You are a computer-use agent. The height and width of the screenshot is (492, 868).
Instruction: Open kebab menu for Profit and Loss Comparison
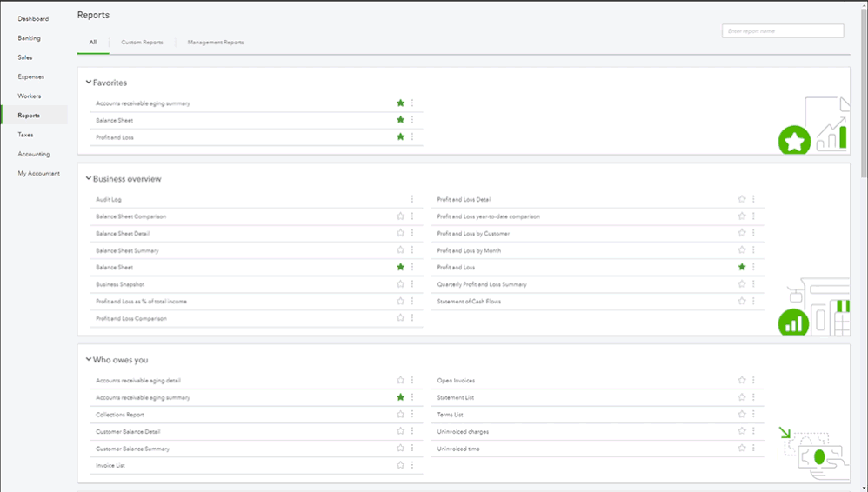coord(412,317)
